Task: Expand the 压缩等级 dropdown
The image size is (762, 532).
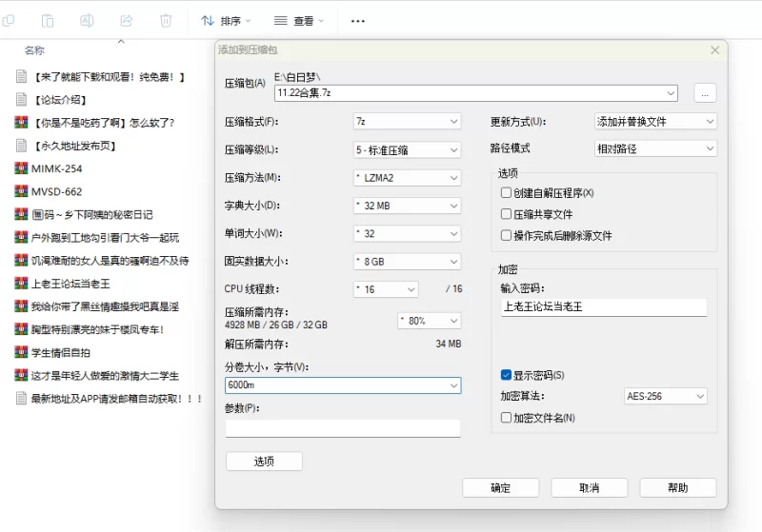Action: point(407,149)
